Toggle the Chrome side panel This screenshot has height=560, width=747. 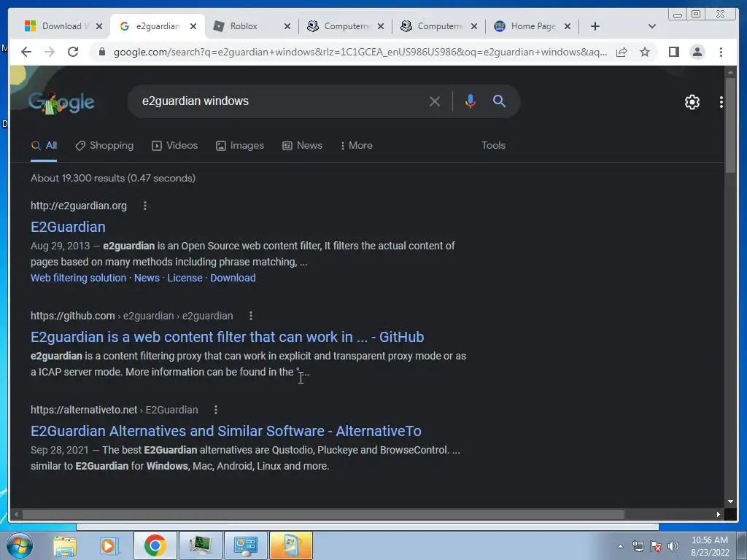point(673,52)
